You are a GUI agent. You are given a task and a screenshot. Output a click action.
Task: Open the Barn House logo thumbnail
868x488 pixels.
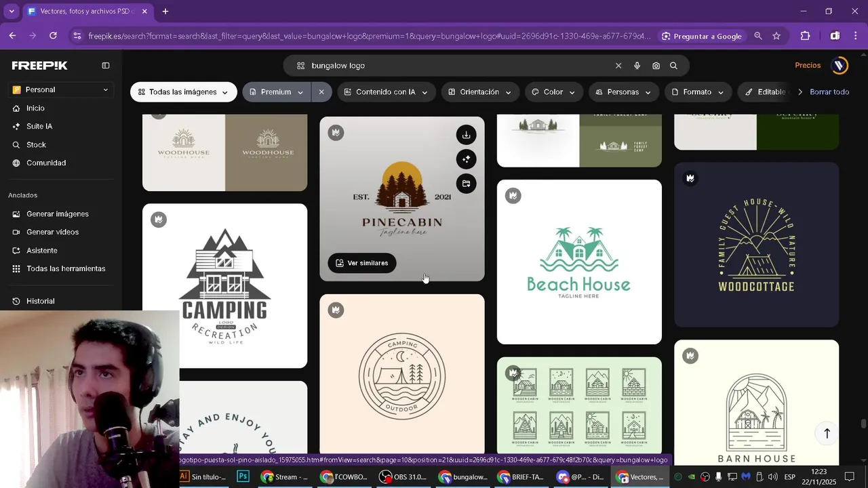756,403
